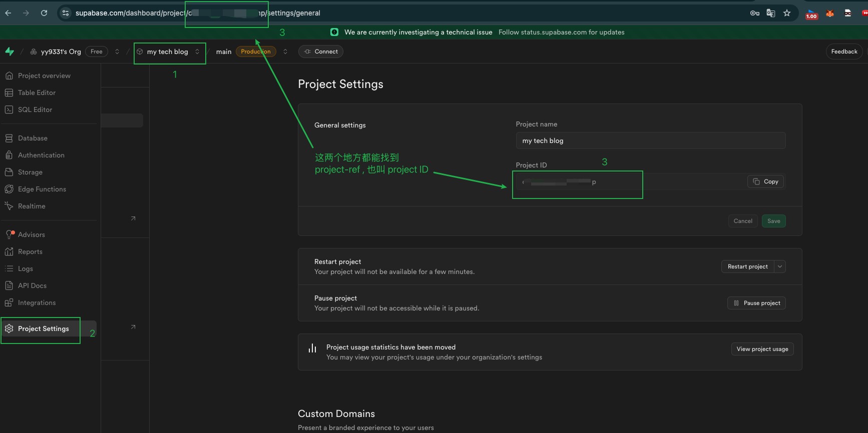Save the general settings
The image size is (868, 433).
[774, 221]
